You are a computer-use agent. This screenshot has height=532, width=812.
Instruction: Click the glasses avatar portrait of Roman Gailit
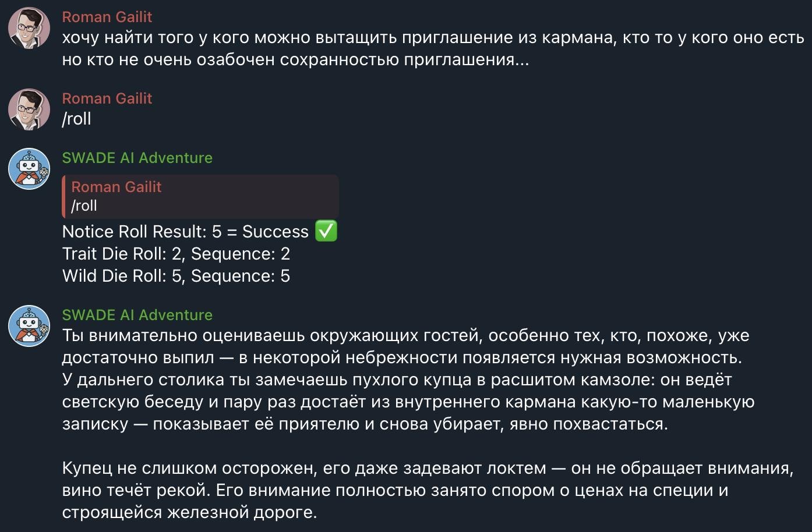tap(29, 27)
